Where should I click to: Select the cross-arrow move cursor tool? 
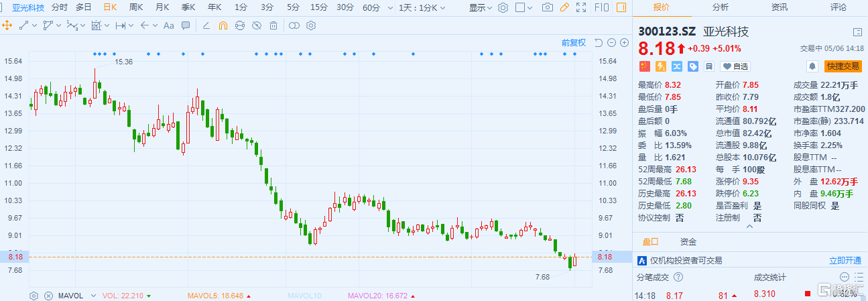point(7,25)
